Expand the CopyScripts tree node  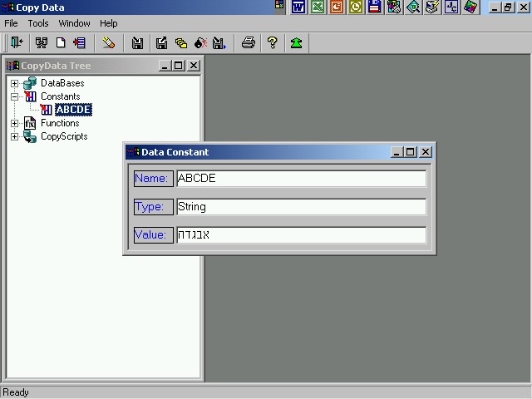point(14,136)
